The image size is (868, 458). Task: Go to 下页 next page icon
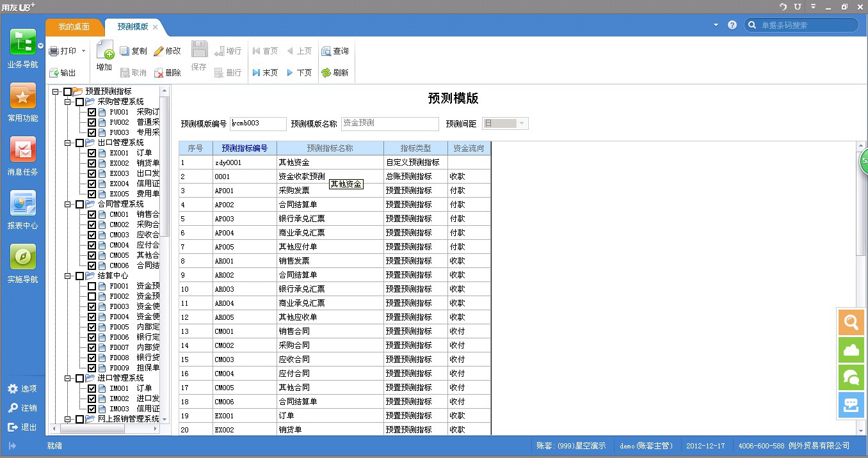(290, 73)
